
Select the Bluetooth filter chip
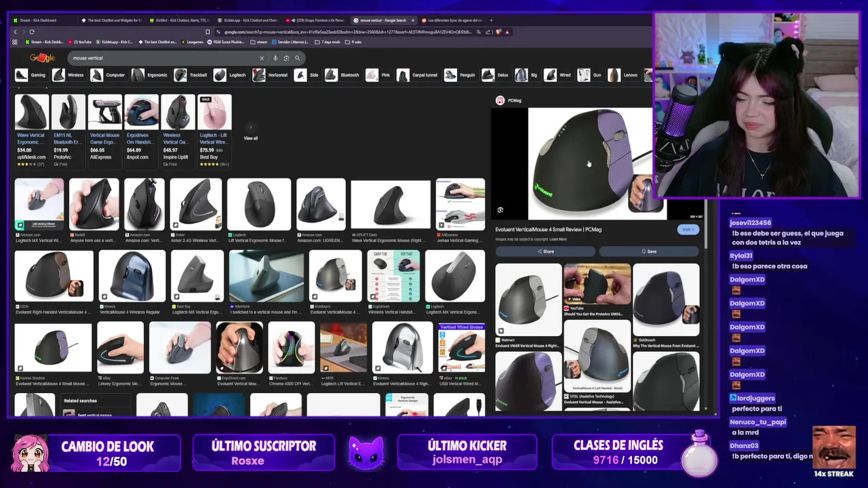[342, 75]
